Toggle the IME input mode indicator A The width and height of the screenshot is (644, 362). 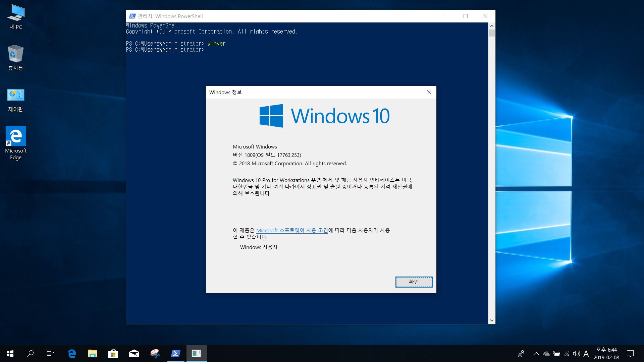pyautogui.click(x=586, y=354)
